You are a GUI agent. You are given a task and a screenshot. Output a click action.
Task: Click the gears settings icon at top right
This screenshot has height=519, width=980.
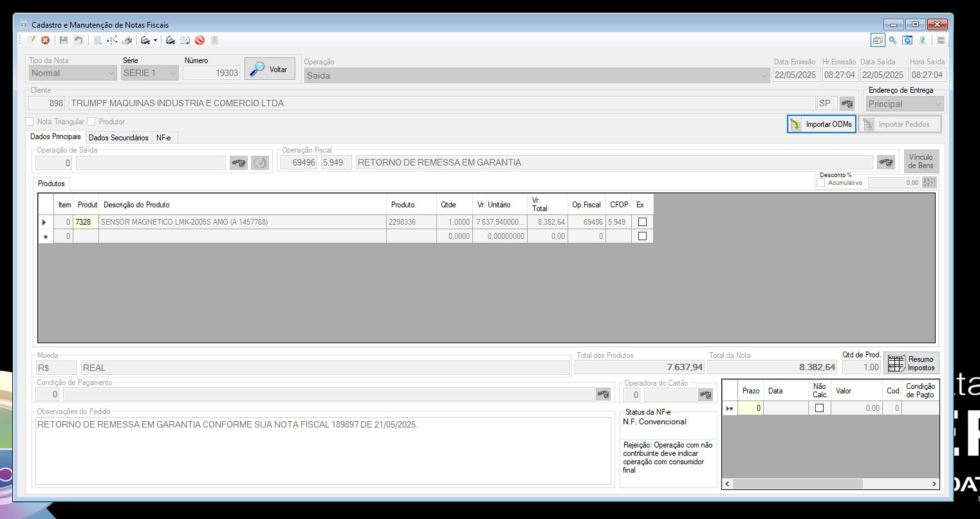(x=892, y=40)
